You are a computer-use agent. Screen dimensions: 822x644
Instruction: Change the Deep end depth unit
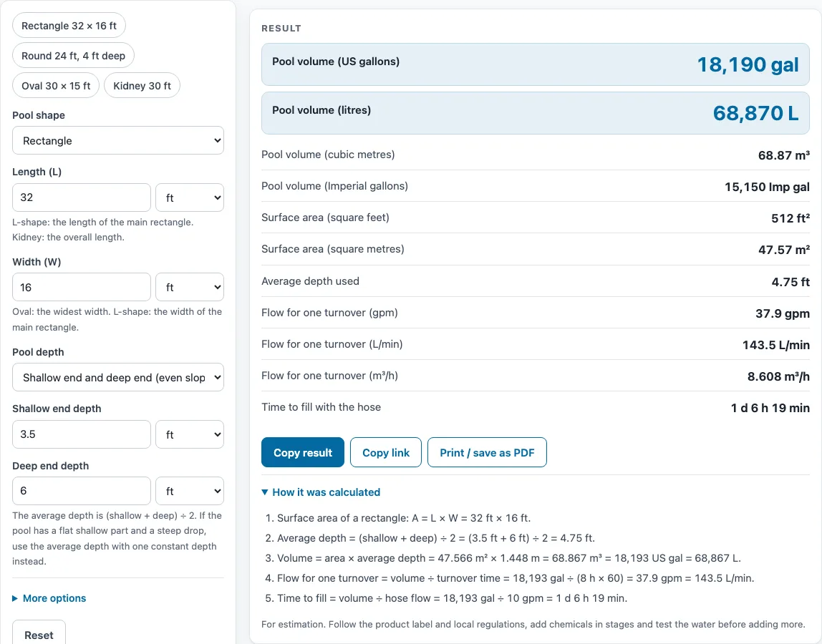point(190,491)
